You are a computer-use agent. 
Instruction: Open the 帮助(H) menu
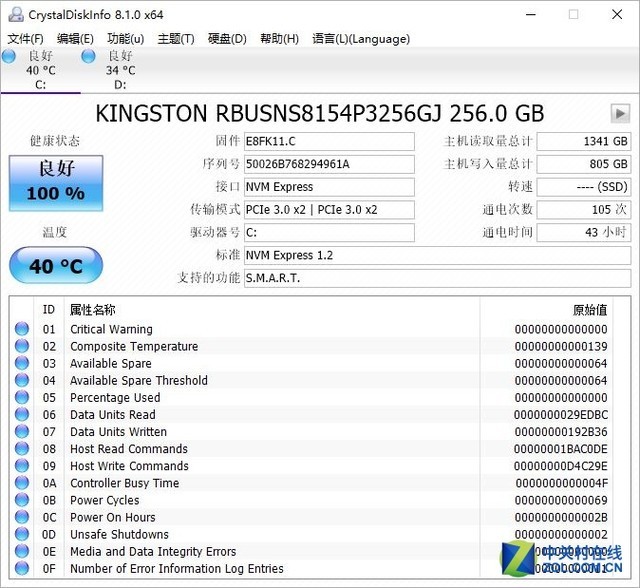(x=280, y=39)
